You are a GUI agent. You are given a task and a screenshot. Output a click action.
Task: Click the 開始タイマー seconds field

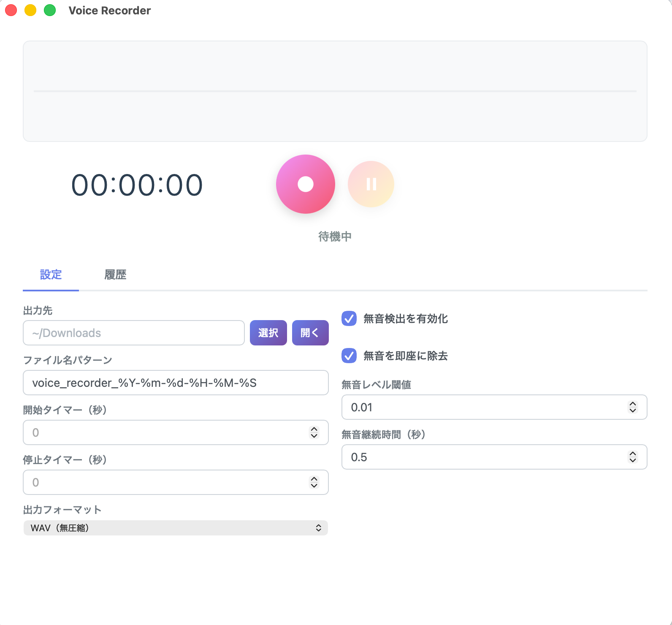pyautogui.click(x=176, y=432)
